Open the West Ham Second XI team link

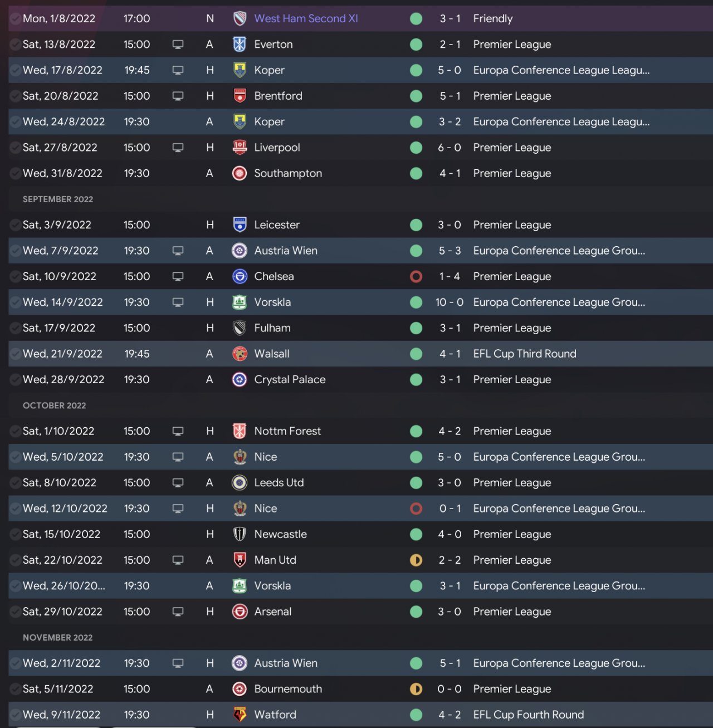pos(306,18)
